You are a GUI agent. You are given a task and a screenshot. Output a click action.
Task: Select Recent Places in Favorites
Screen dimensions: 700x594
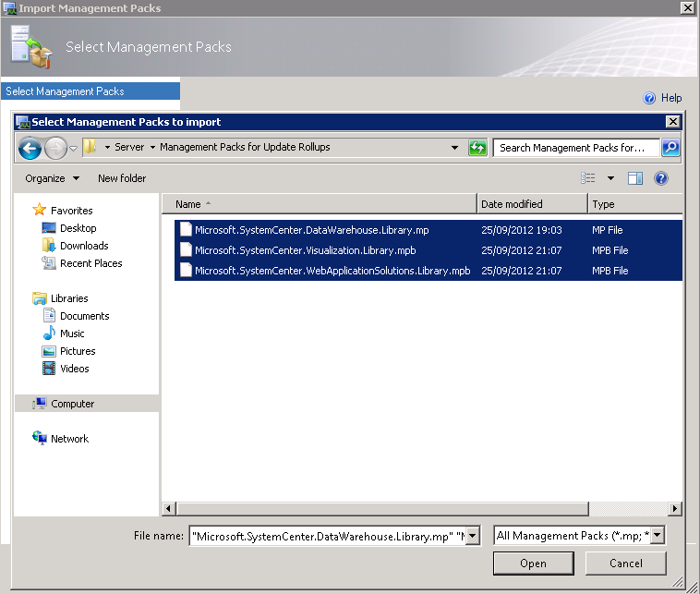tap(91, 263)
